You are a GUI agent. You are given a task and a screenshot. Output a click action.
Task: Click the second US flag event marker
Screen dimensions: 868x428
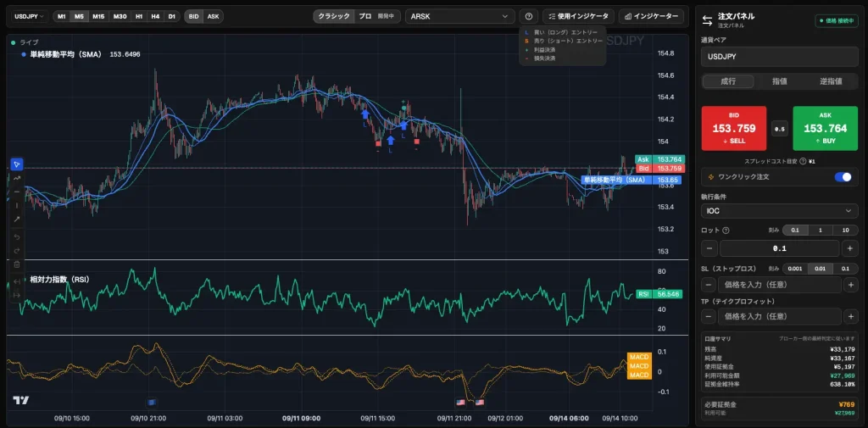480,402
